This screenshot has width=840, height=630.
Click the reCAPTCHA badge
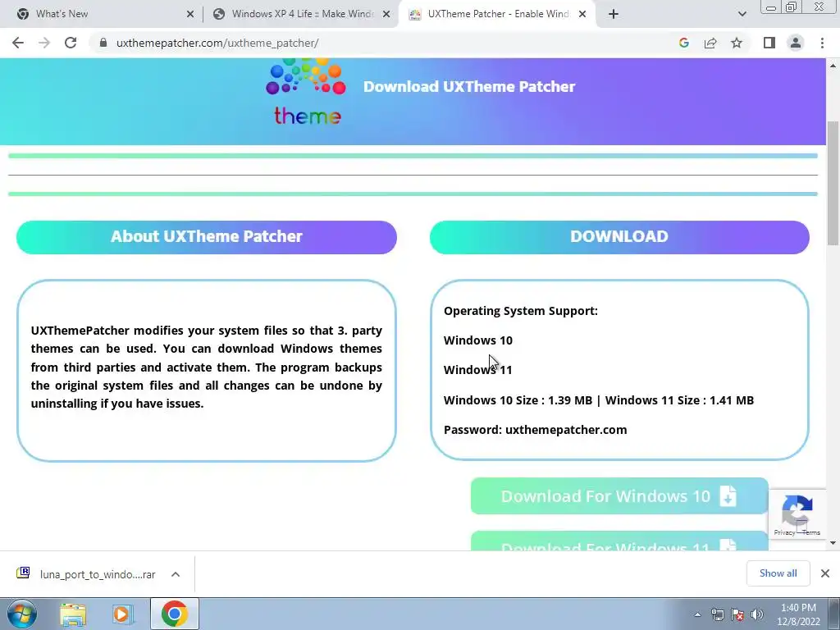[x=797, y=514]
